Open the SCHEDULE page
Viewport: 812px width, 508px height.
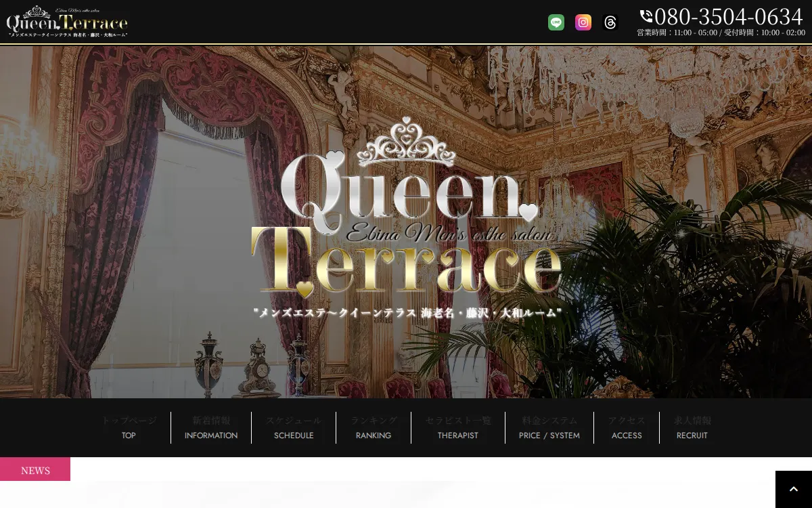[294, 428]
